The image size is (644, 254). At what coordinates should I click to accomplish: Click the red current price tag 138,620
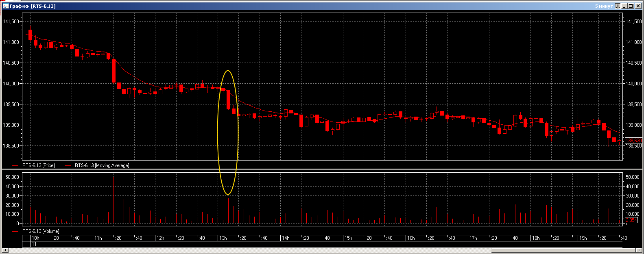tap(633, 141)
